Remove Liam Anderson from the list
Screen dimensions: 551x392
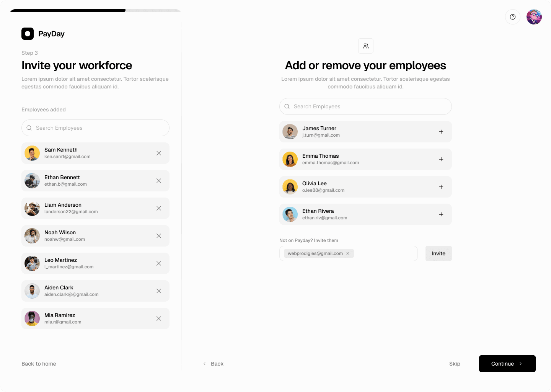(159, 208)
